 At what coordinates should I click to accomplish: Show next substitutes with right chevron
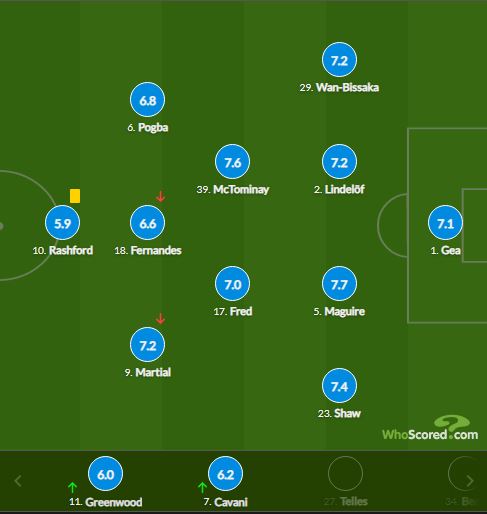point(470,481)
